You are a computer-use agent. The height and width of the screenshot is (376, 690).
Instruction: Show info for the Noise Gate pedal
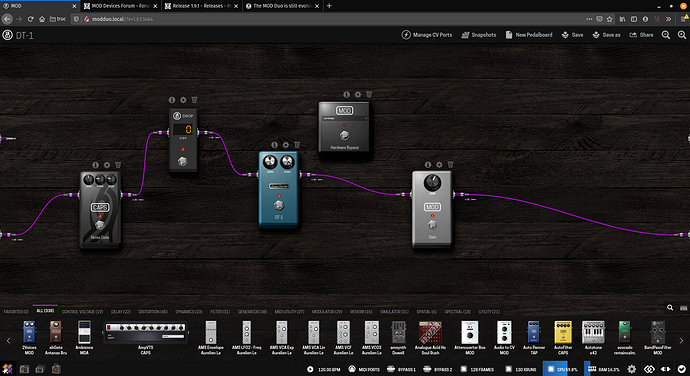tap(95, 165)
